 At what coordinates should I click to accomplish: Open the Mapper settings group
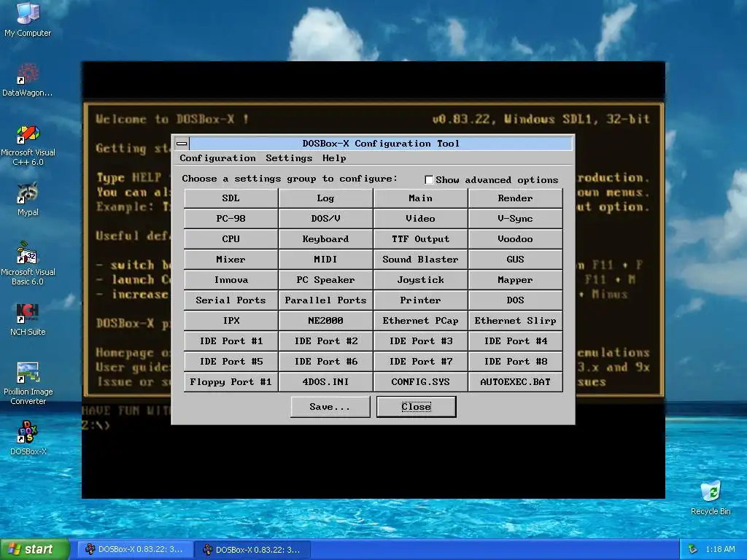coord(515,280)
